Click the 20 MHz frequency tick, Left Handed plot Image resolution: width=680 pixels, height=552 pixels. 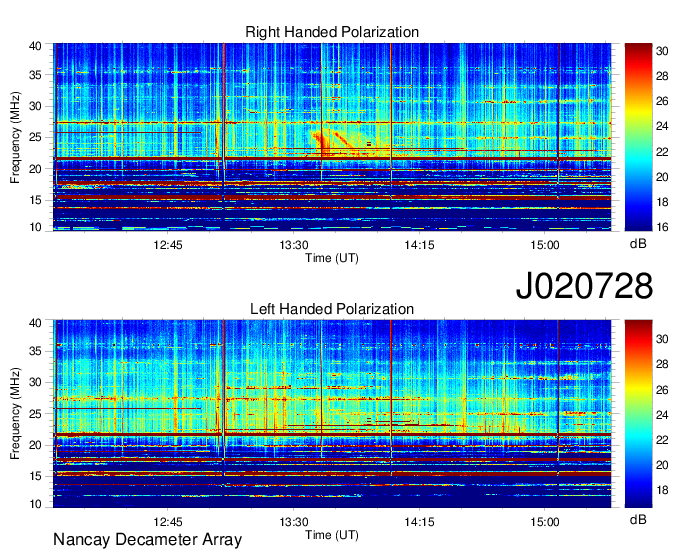pos(35,445)
